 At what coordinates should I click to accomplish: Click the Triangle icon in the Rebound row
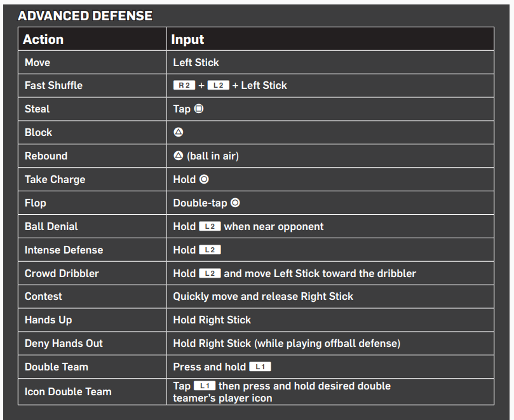179,156
